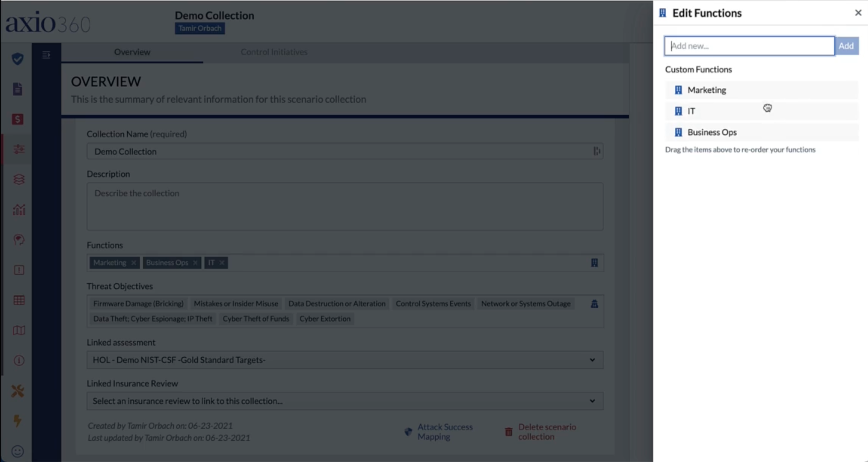The height and width of the screenshot is (462, 868).
Task: Click the shield icon in the left sidebar
Action: pyautogui.click(x=18, y=59)
